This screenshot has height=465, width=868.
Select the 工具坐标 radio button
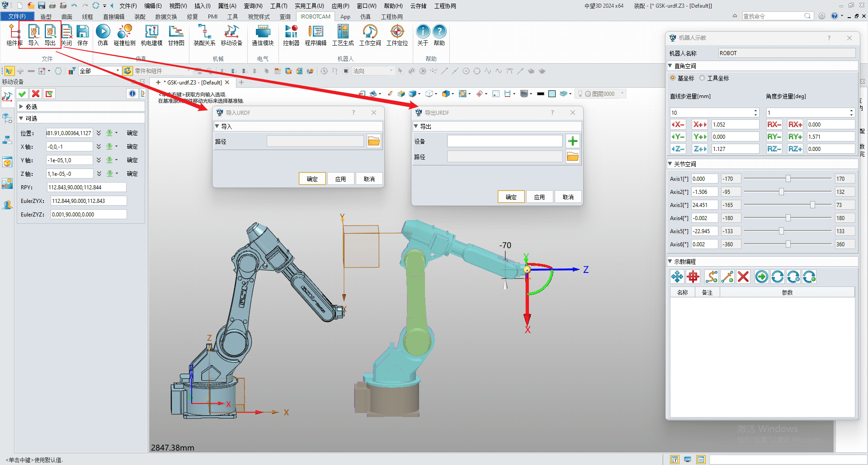tap(702, 78)
